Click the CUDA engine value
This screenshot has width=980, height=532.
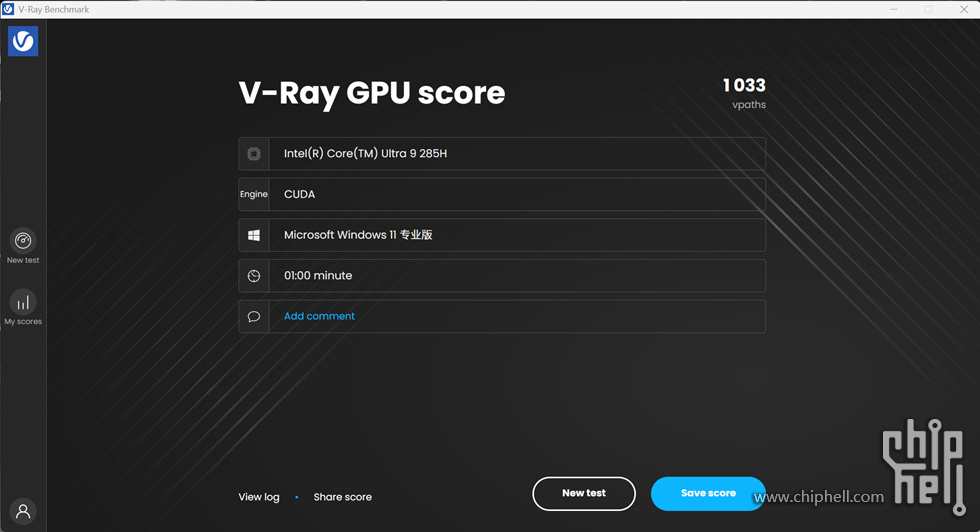click(299, 194)
